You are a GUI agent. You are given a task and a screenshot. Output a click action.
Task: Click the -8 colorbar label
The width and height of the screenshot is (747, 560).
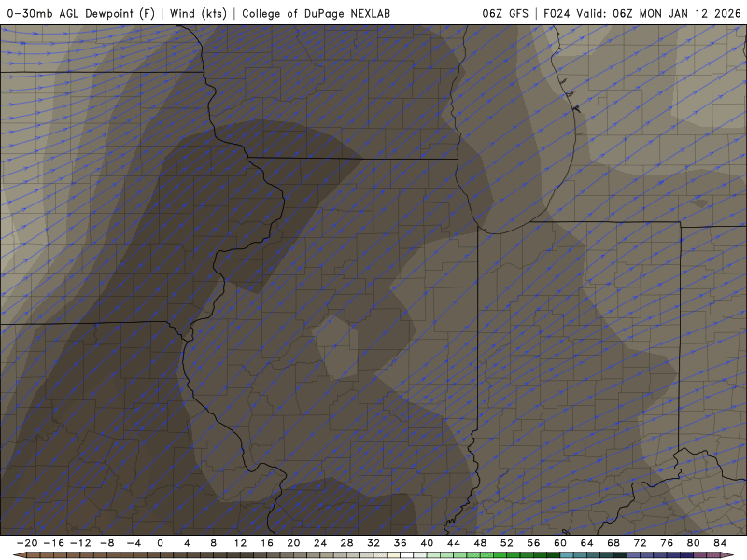click(107, 543)
